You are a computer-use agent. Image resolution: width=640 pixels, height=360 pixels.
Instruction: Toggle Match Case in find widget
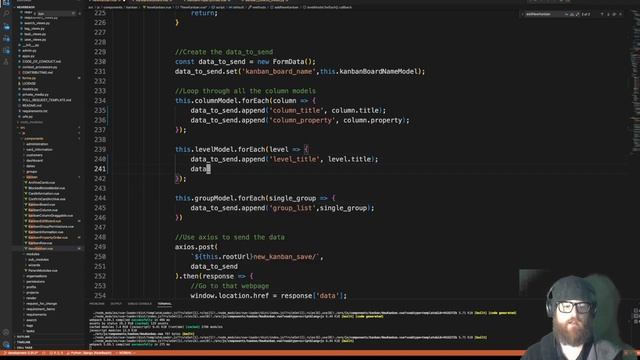567,14
